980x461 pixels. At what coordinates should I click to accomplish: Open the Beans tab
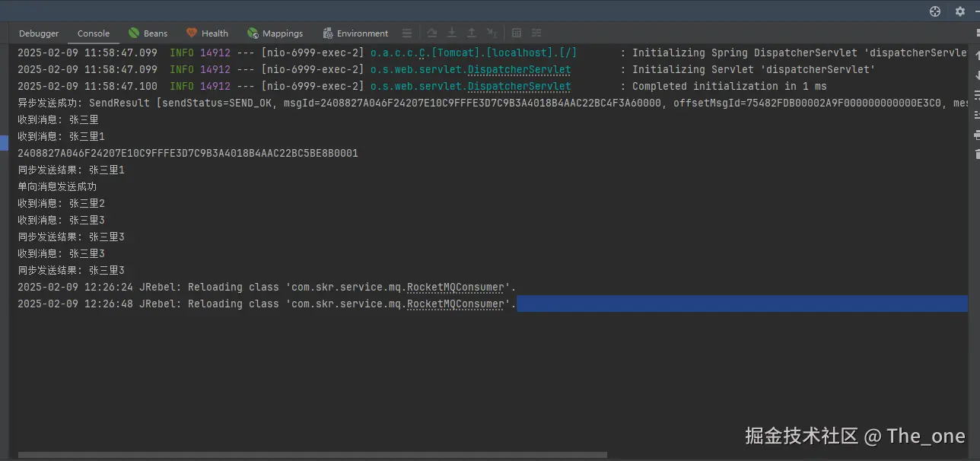coord(148,33)
